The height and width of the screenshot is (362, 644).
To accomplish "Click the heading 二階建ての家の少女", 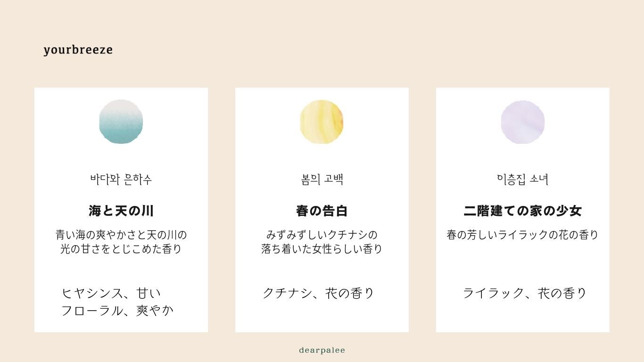I will (x=523, y=211).
